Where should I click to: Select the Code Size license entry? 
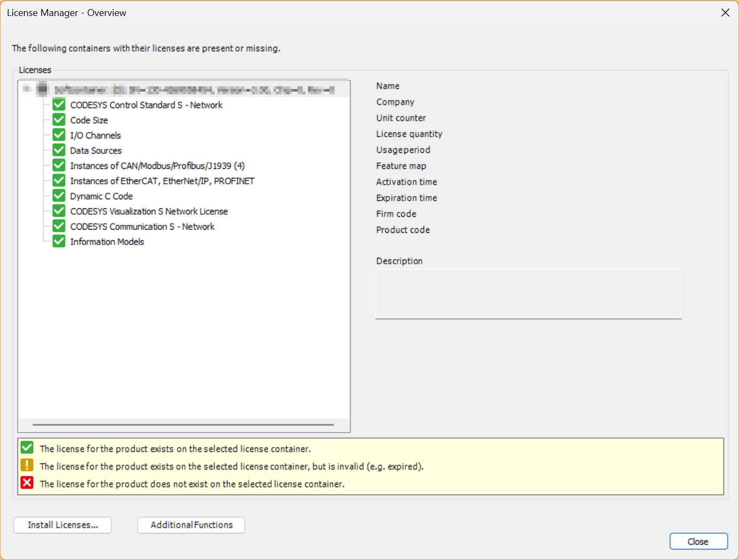pyautogui.click(x=89, y=120)
